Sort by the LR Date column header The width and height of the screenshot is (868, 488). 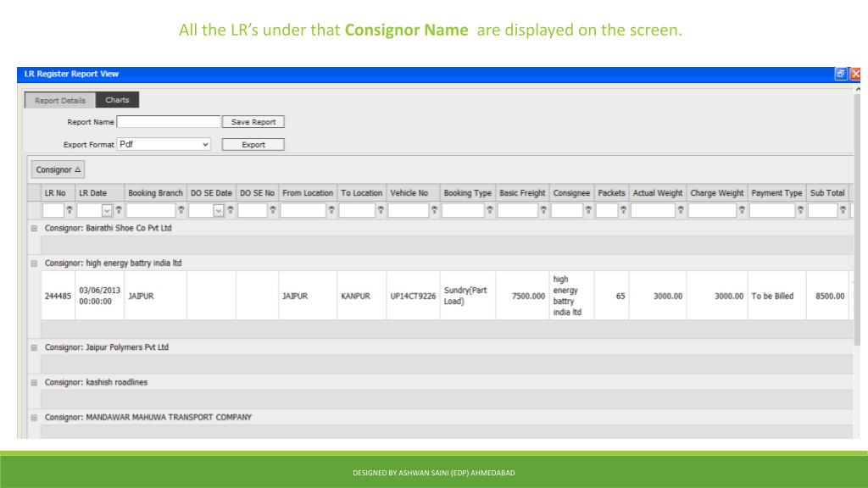coord(100,192)
